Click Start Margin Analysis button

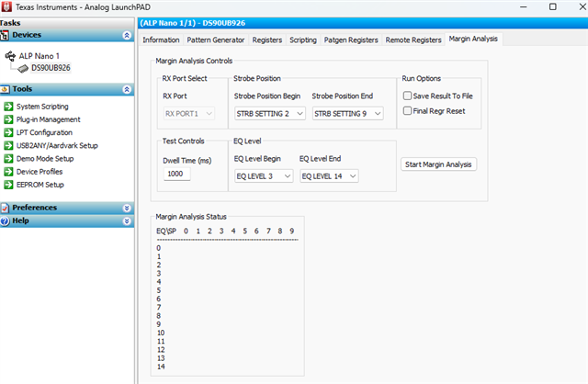[438, 164]
